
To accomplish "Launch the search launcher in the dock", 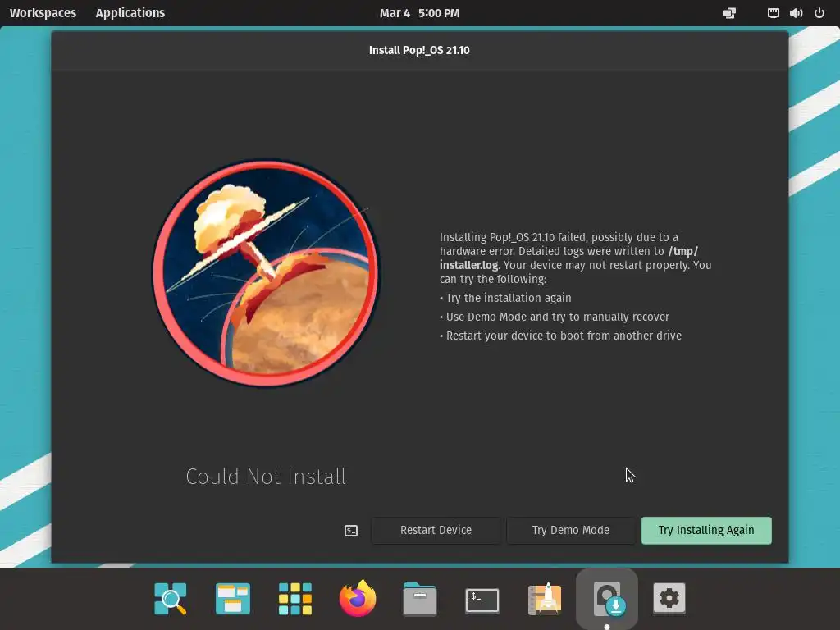I will point(171,598).
